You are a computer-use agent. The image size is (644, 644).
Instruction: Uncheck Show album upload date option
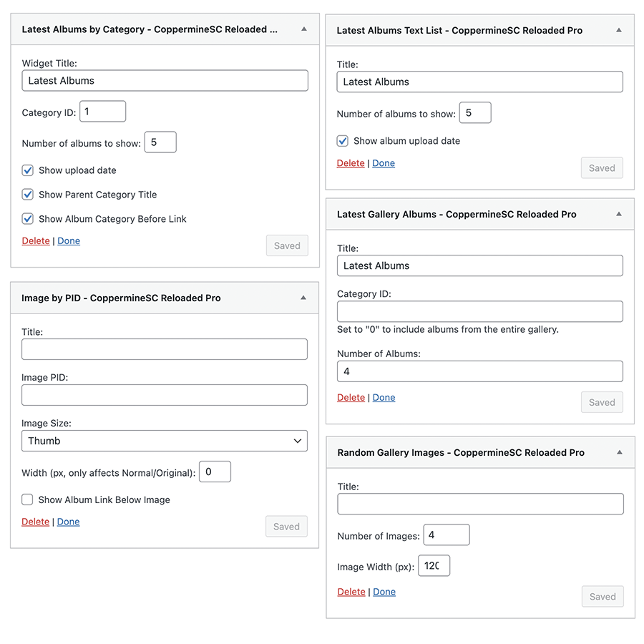coord(343,141)
